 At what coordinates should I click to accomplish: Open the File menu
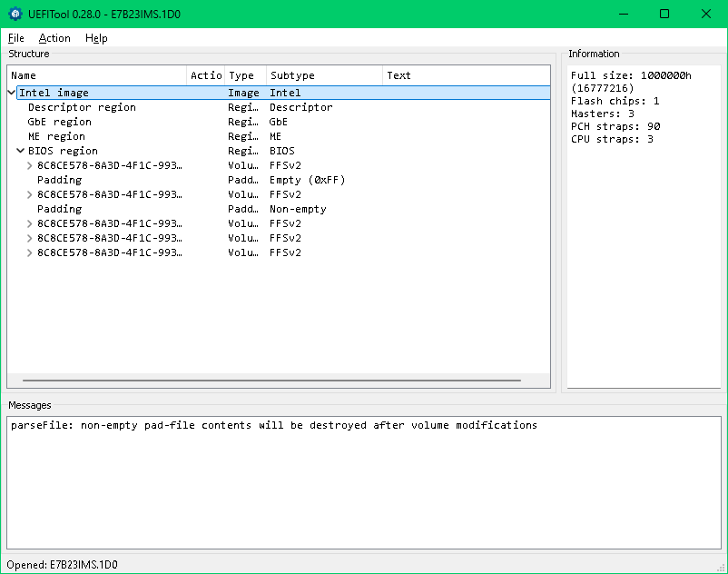pyautogui.click(x=15, y=38)
